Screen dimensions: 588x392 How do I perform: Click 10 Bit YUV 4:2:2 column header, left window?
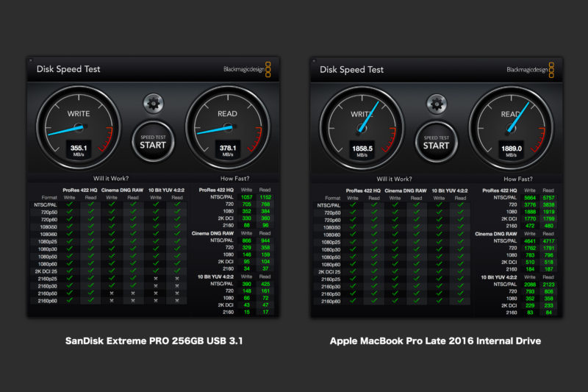[x=167, y=190]
